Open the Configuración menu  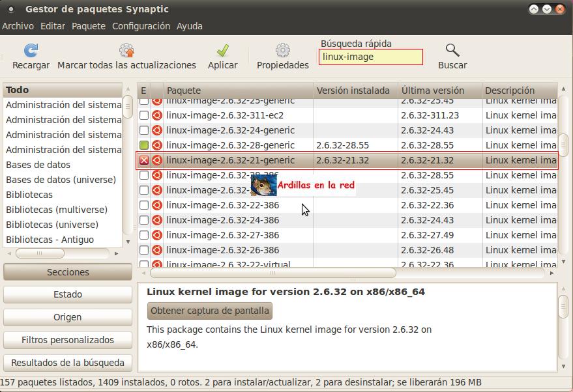141,26
